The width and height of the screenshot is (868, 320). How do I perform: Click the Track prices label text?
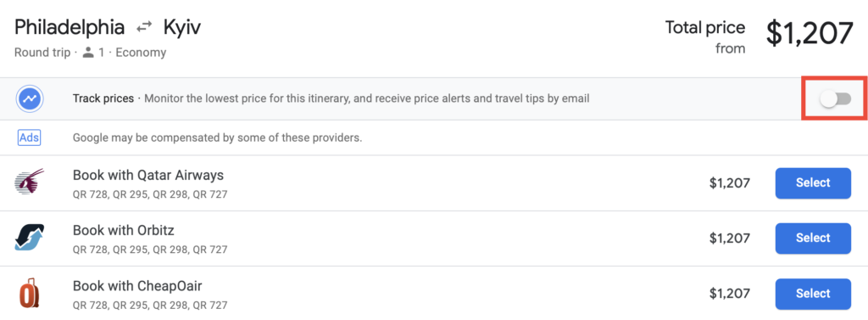pos(103,98)
